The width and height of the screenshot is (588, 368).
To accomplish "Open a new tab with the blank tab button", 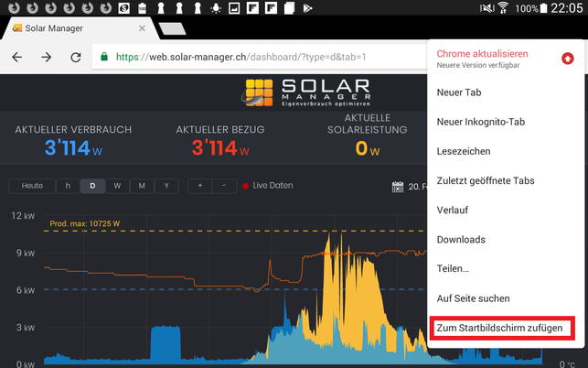I will point(172,28).
